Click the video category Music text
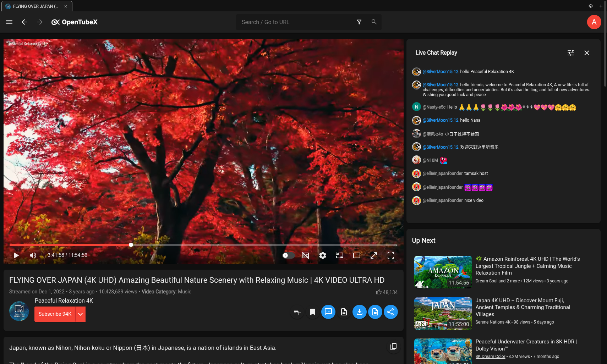 pyautogui.click(x=185, y=292)
